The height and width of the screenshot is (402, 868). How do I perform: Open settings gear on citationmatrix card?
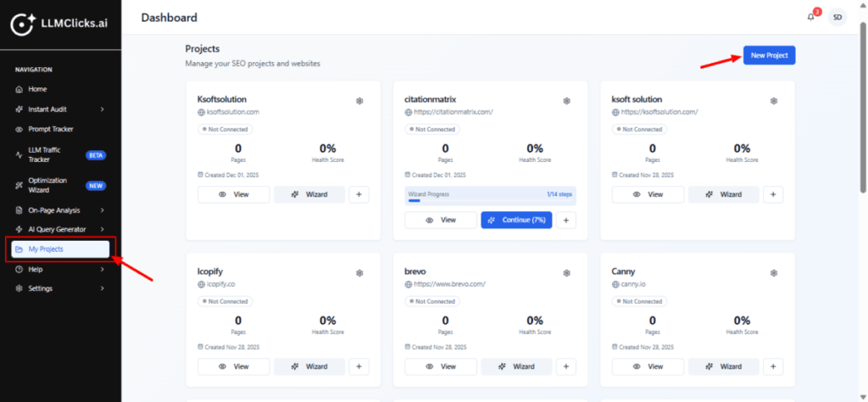(x=566, y=101)
